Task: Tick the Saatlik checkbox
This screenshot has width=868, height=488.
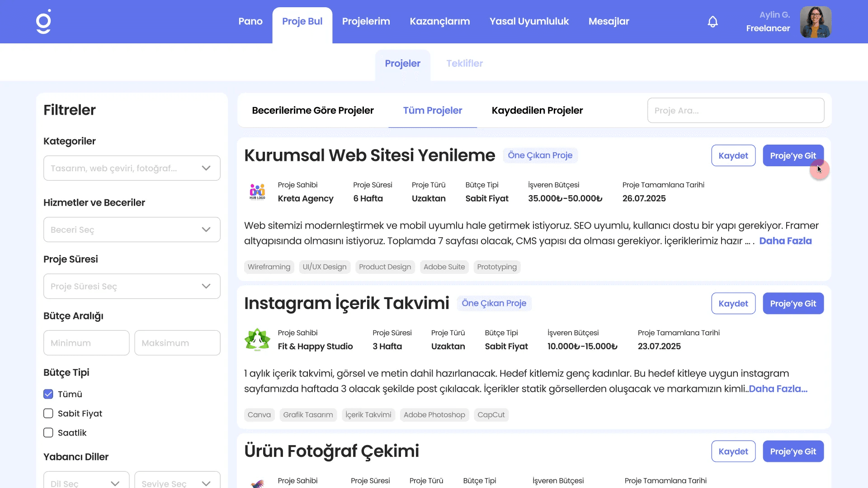Action: 48,433
